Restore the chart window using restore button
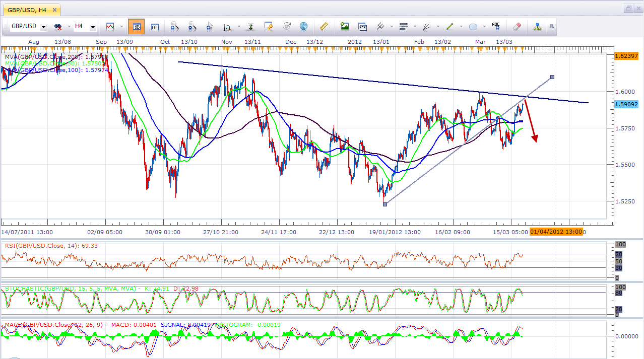 coord(628,8)
